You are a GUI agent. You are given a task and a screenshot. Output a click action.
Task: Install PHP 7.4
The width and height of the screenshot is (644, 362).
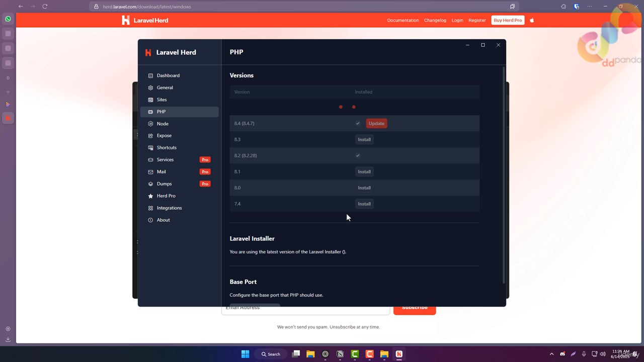point(364,204)
